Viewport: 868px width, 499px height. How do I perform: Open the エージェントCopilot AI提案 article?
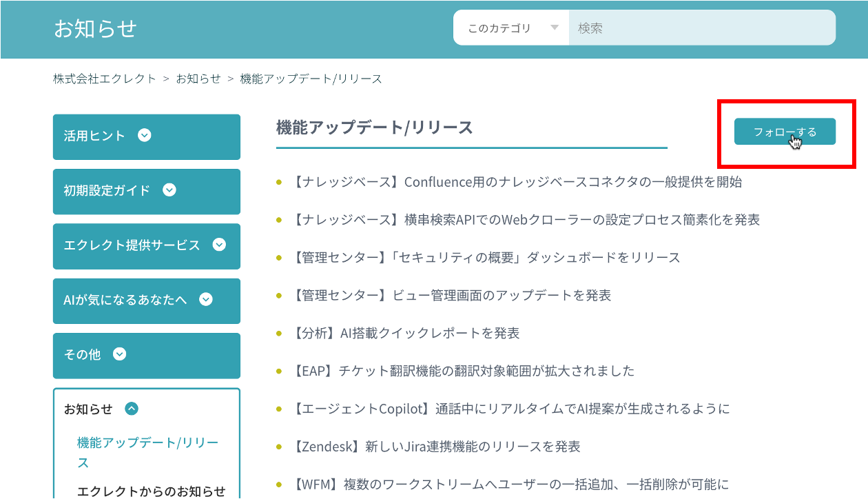pyautogui.click(x=510, y=409)
